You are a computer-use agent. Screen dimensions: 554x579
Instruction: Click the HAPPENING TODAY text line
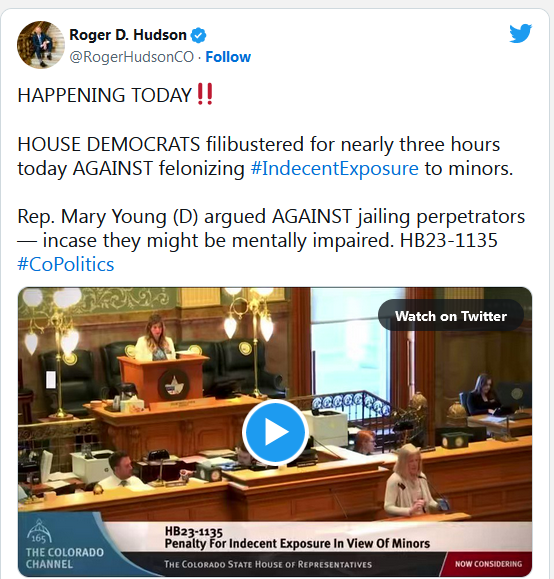(x=105, y=95)
